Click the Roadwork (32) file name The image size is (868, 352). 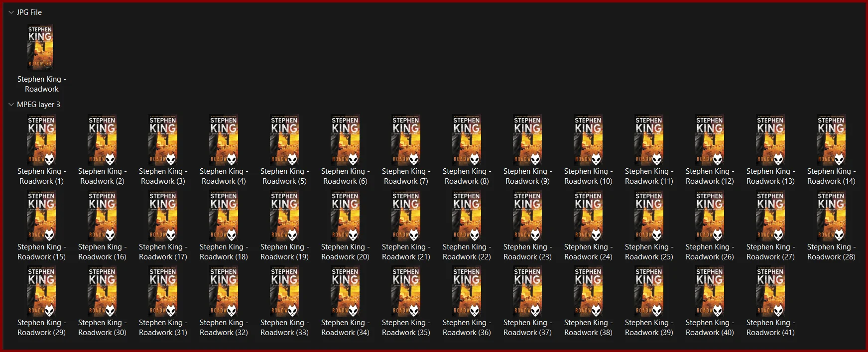224,328
